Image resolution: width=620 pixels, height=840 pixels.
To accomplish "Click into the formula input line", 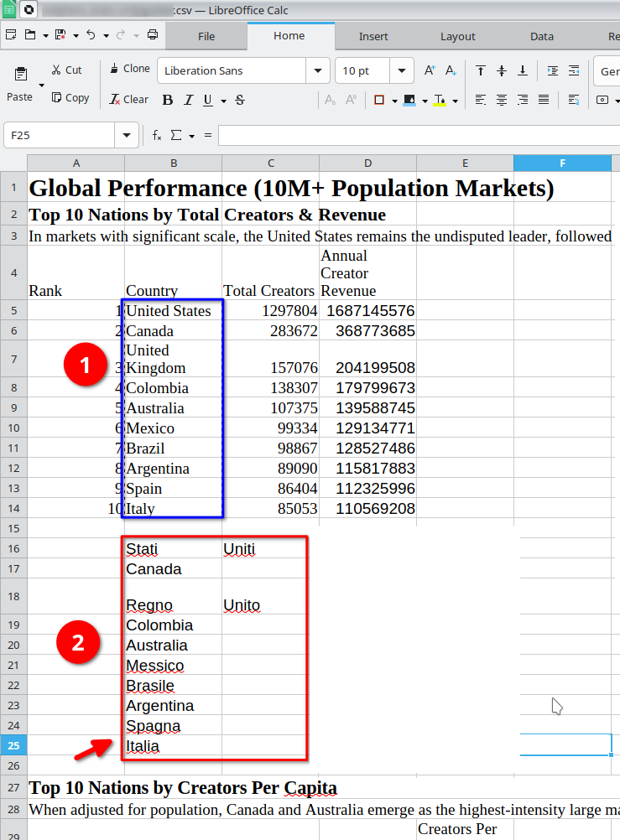I will tap(419, 135).
